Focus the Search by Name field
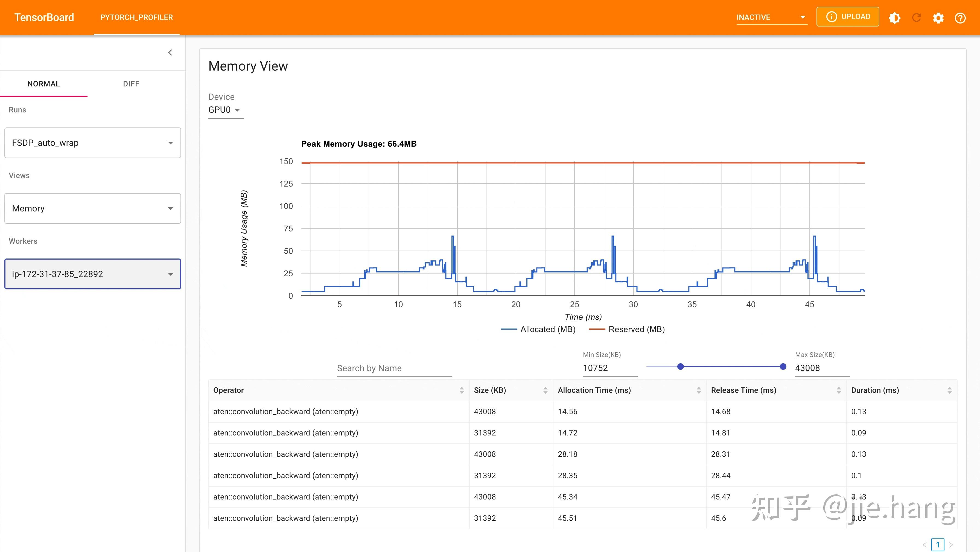The image size is (980, 552). click(x=394, y=368)
